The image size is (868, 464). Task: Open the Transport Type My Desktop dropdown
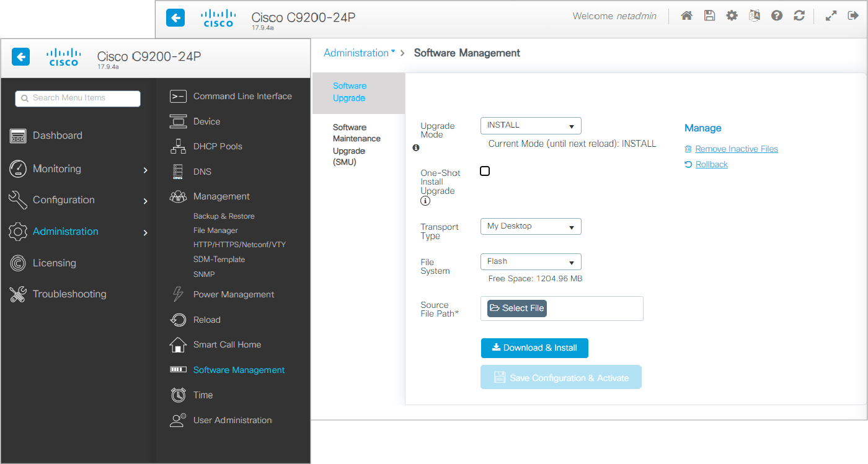531,227
